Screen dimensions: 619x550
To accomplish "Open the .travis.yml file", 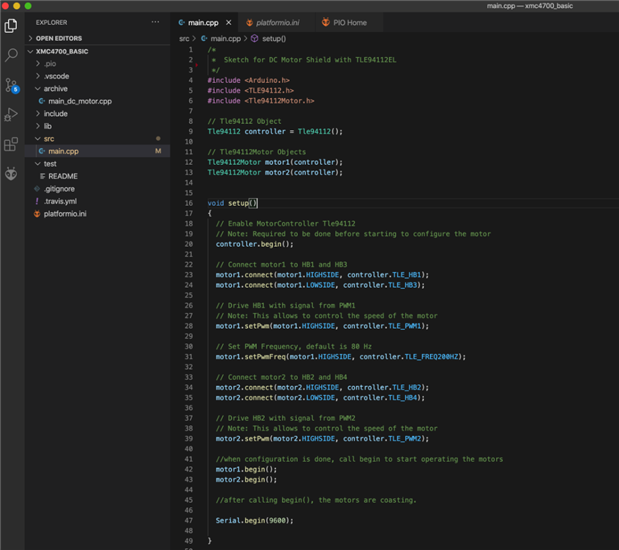I will pyautogui.click(x=60, y=201).
